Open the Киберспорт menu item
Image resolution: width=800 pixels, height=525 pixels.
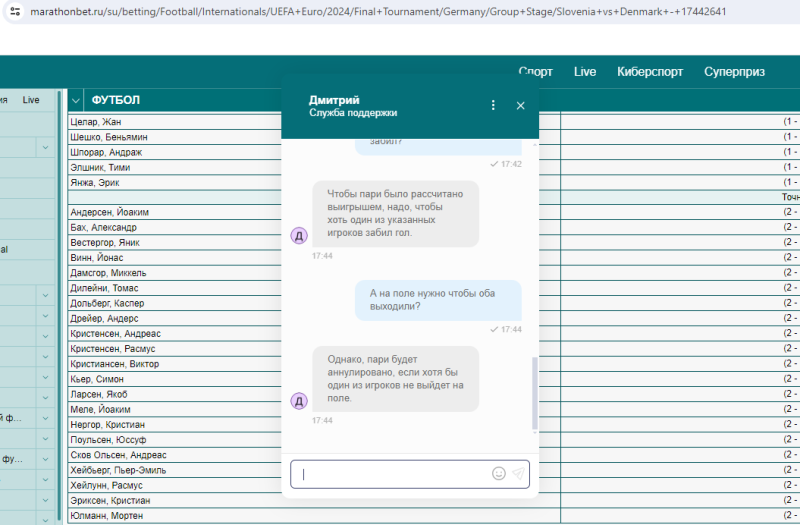pyautogui.click(x=650, y=72)
